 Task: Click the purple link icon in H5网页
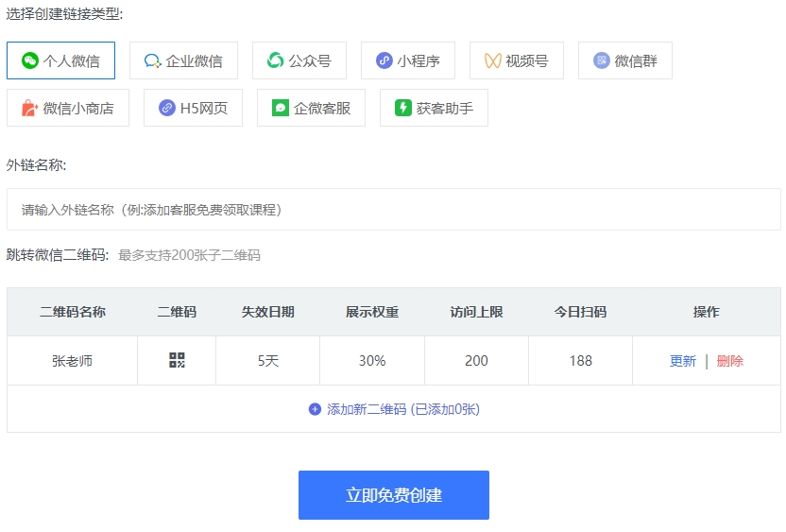[167, 108]
